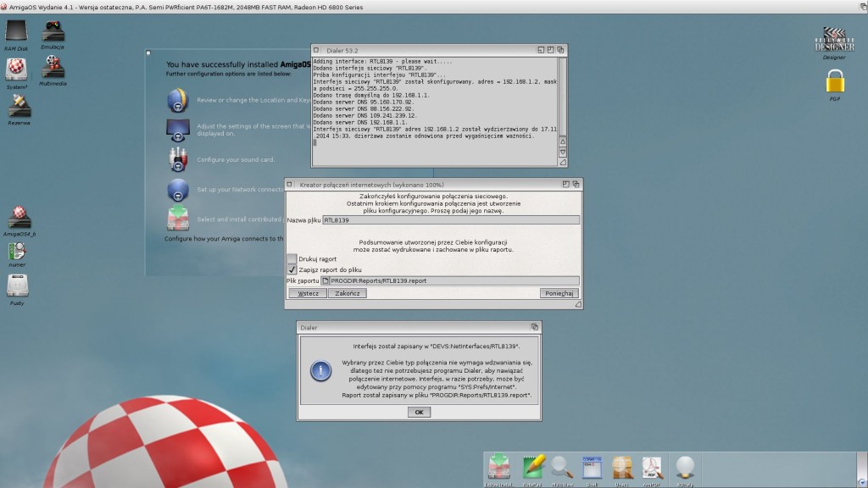This screenshot has height=488, width=868.
Task: Launch Extras Install from the dock
Action: [x=498, y=467]
